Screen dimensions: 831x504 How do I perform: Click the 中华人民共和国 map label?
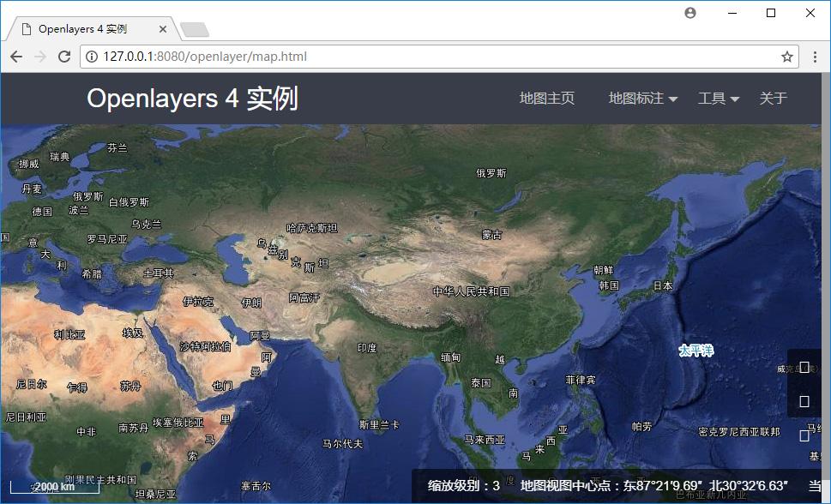(471, 291)
